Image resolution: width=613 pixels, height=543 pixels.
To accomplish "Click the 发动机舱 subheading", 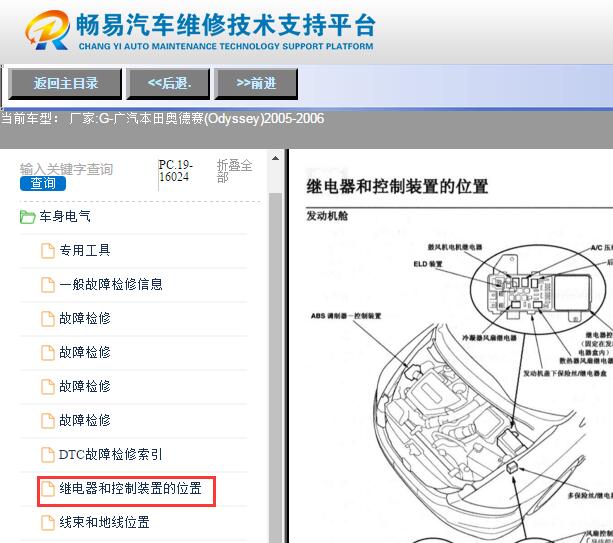I will coord(327,216).
